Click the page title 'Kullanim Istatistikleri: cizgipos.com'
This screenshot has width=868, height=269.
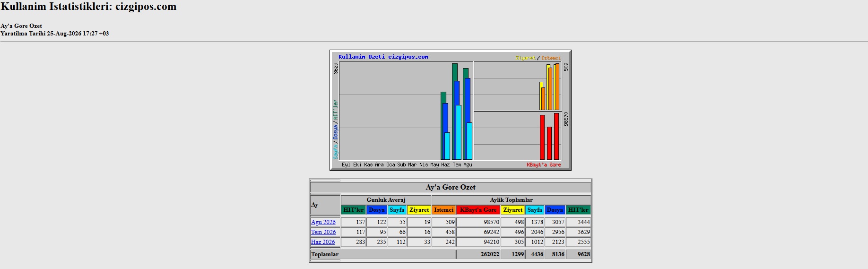(88, 7)
